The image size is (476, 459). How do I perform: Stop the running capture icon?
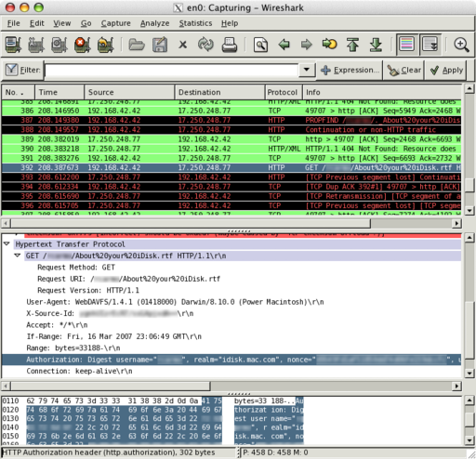(x=83, y=45)
